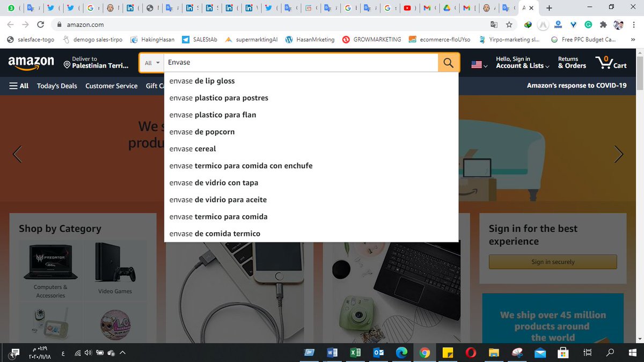This screenshot has width=644, height=362.
Task: Select envase termico para comida con enchufe
Action: pyautogui.click(x=311, y=166)
